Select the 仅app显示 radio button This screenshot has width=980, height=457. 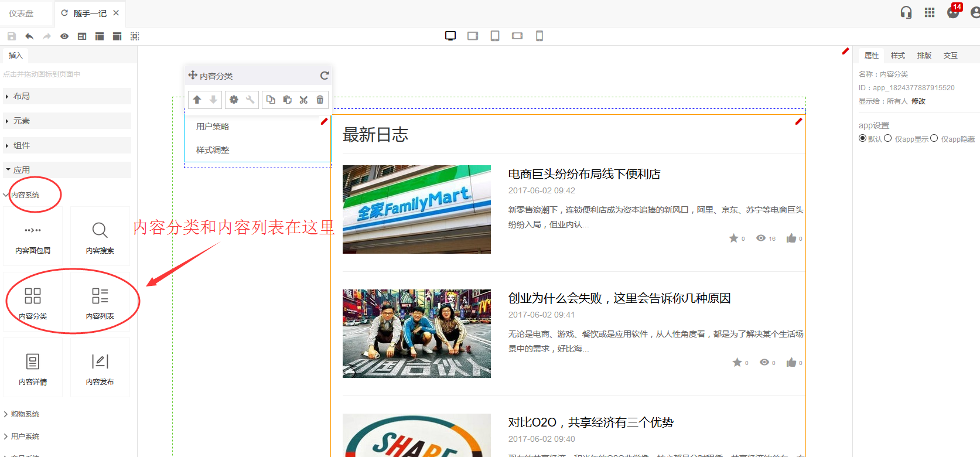tap(888, 138)
